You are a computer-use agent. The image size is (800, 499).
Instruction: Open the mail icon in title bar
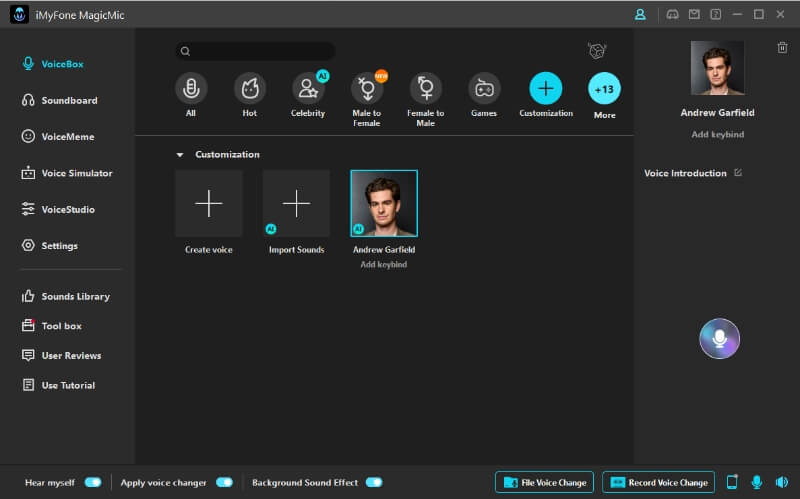pos(694,14)
